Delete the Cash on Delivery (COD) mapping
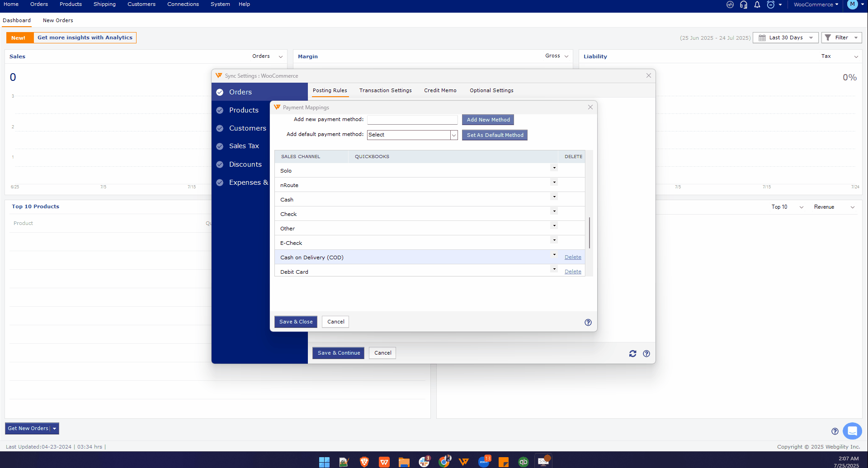Screen dimensions: 868x468 [572, 257]
